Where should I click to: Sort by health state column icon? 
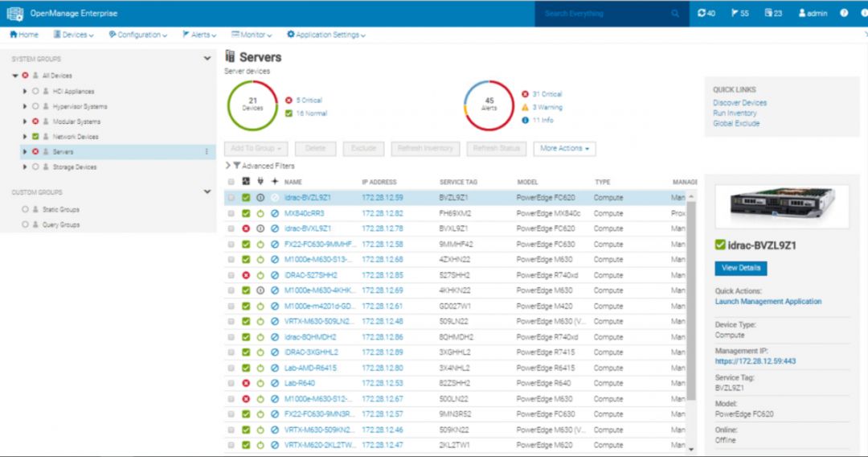click(246, 182)
